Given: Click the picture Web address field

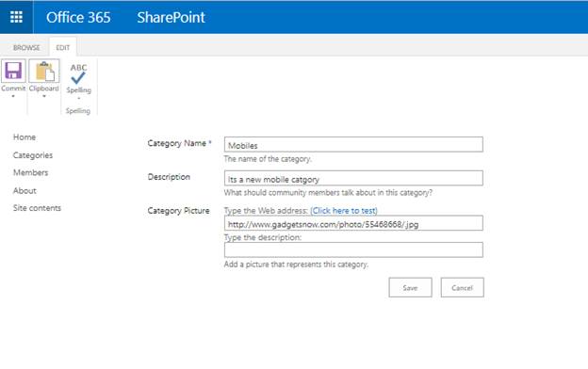Looking at the screenshot, I should pyautogui.click(x=353, y=223).
